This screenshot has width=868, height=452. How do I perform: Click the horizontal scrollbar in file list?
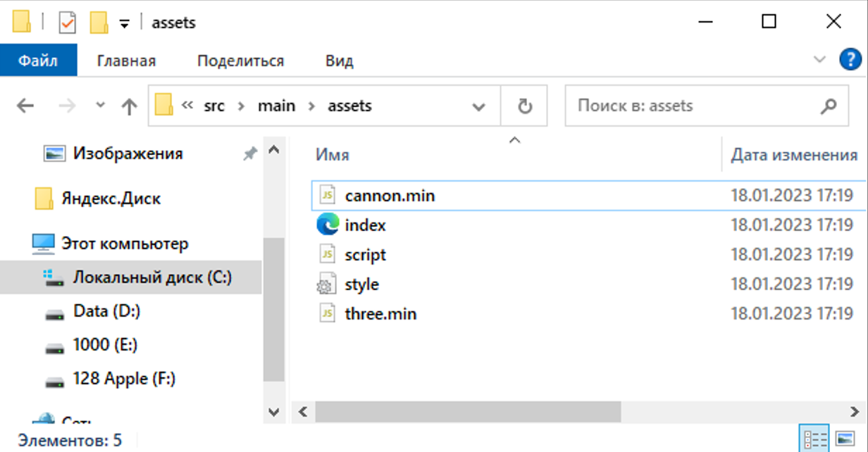[x=468, y=411]
